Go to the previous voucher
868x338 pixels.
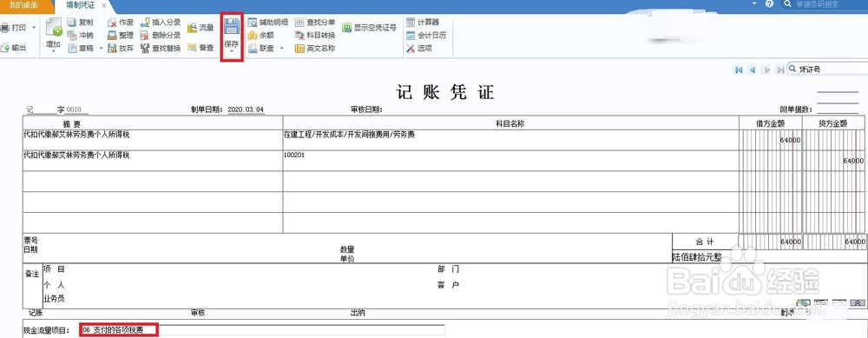click(752, 70)
